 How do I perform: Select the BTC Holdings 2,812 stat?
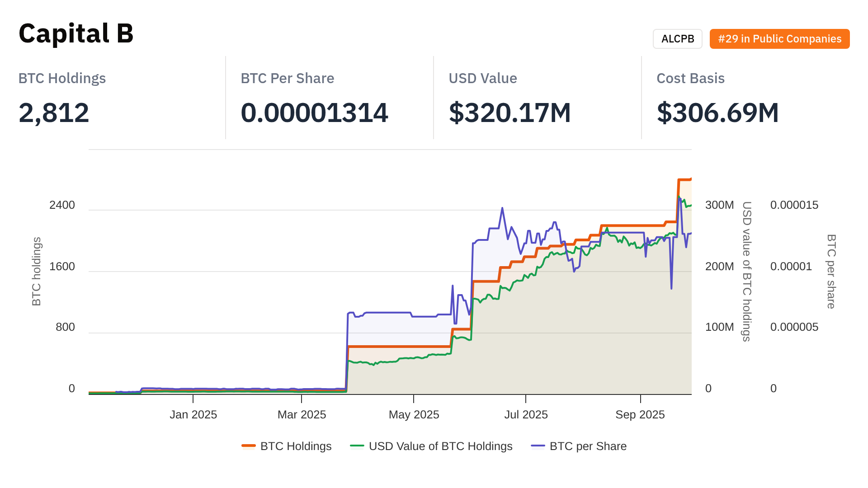pyautogui.click(x=54, y=113)
